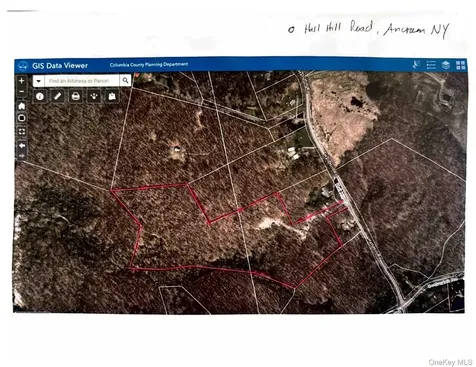476x367 pixels.
Task: Click the magnifier search button
Action: pos(125,80)
